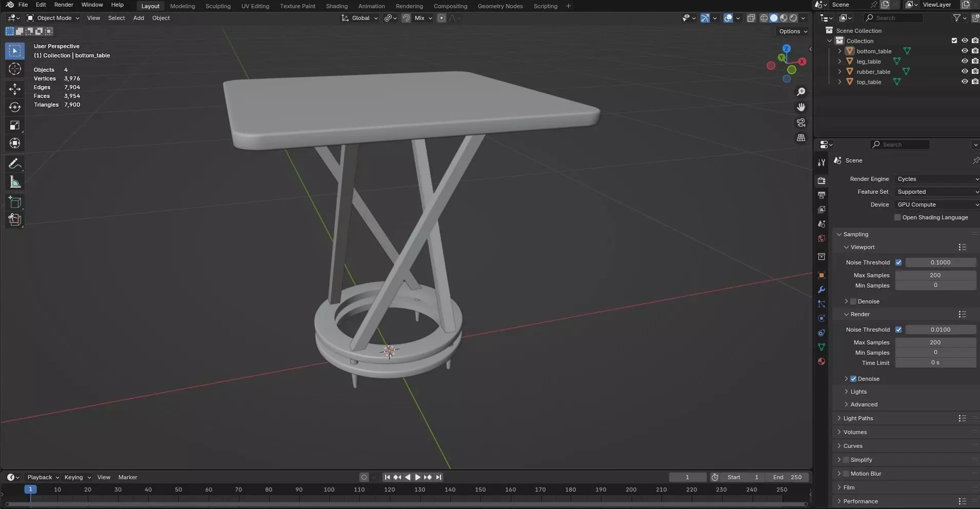Switch to wireframe viewport shading
This screenshot has width=980, height=509.
point(764,18)
